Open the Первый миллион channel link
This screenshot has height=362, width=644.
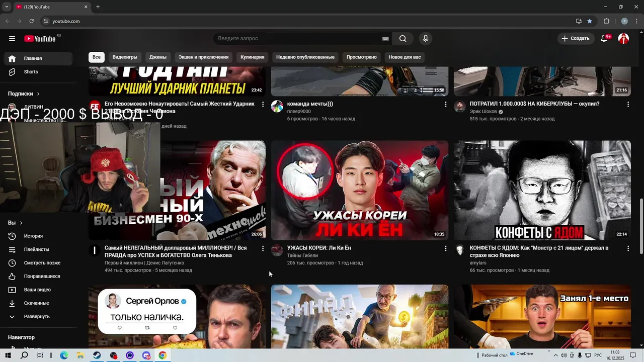click(144, 263)
